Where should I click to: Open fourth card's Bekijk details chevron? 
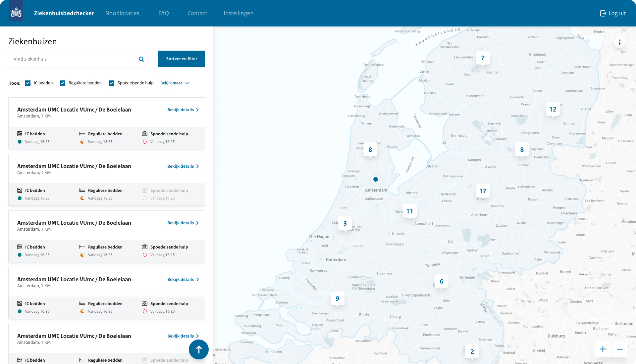point(197,280)
